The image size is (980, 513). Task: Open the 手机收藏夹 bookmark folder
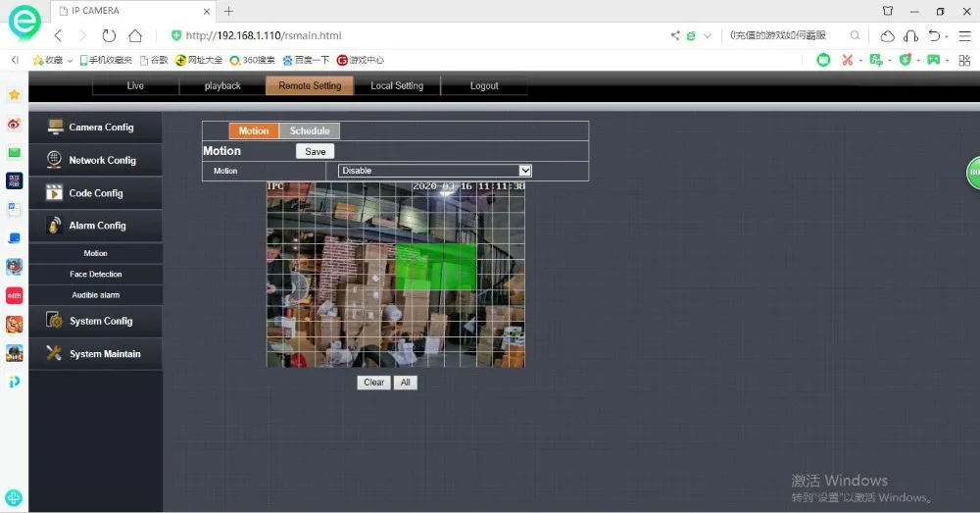(106, 60)
